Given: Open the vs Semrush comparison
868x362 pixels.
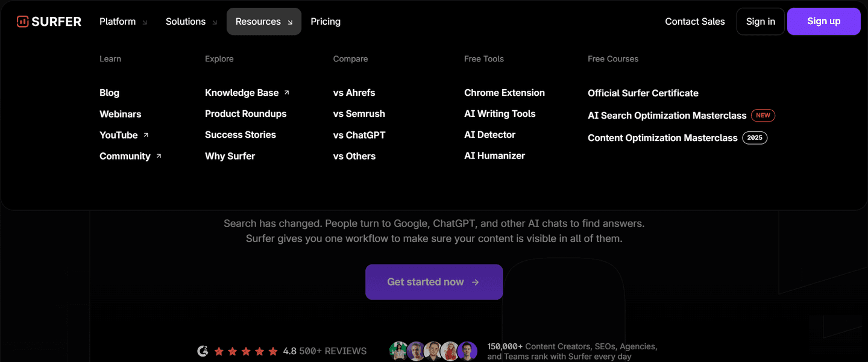Looking at the screenshot, I should (x=359, y=114).
